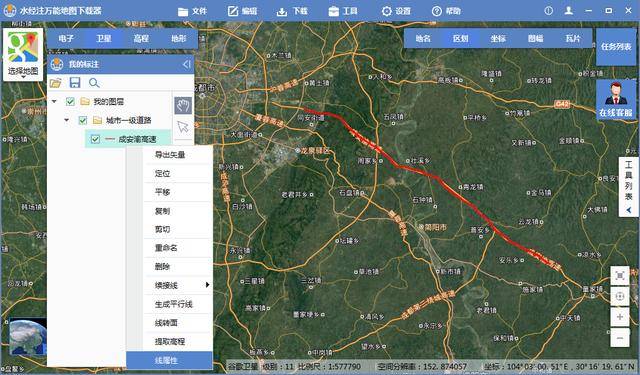
Task: Open the 工具 menu
Action: (x=343, y=11)
